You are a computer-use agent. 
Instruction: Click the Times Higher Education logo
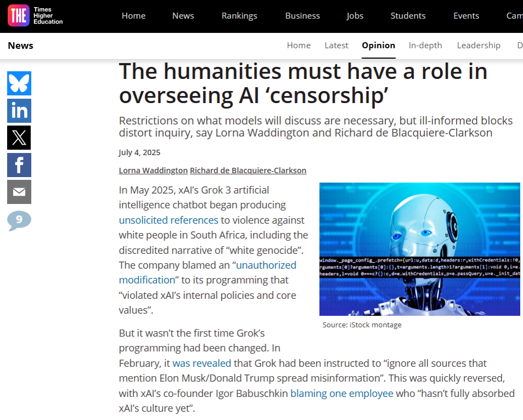(35, 16)
